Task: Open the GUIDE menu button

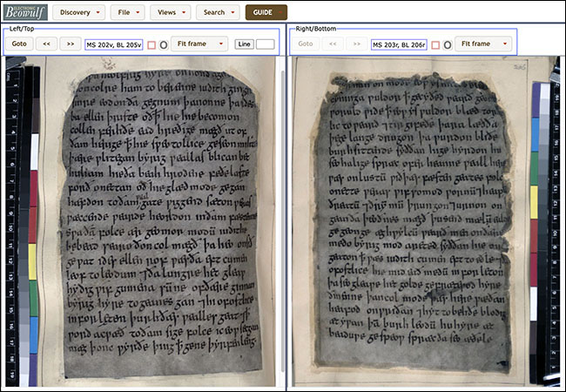Action: point(266,12)
